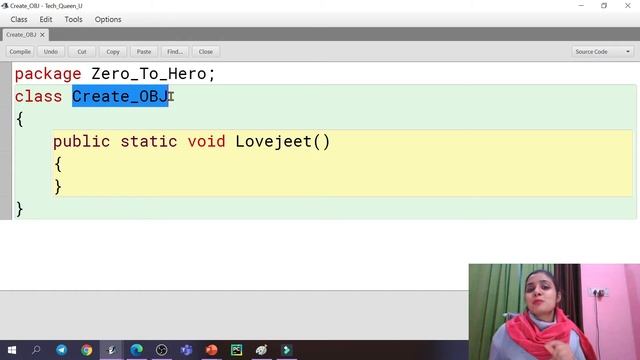This screenshot has height=360, width=640.
Task: Switch to BlueJ taskbar icon
Action: point(111,350)
